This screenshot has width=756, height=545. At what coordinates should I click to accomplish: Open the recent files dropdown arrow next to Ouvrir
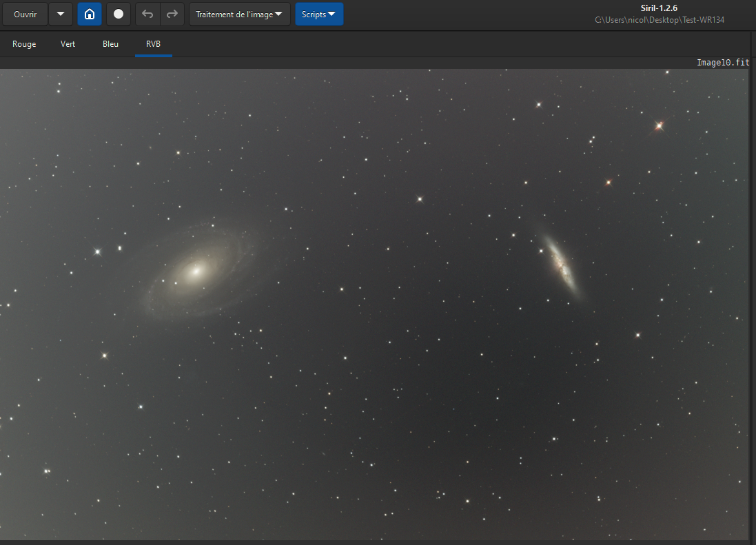click(61, 14)
